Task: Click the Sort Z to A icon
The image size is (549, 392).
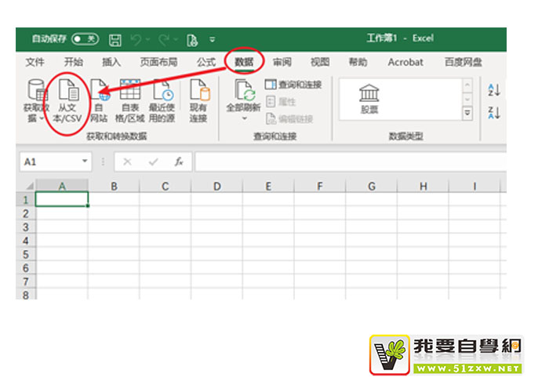Action: [x=494, y=113]
